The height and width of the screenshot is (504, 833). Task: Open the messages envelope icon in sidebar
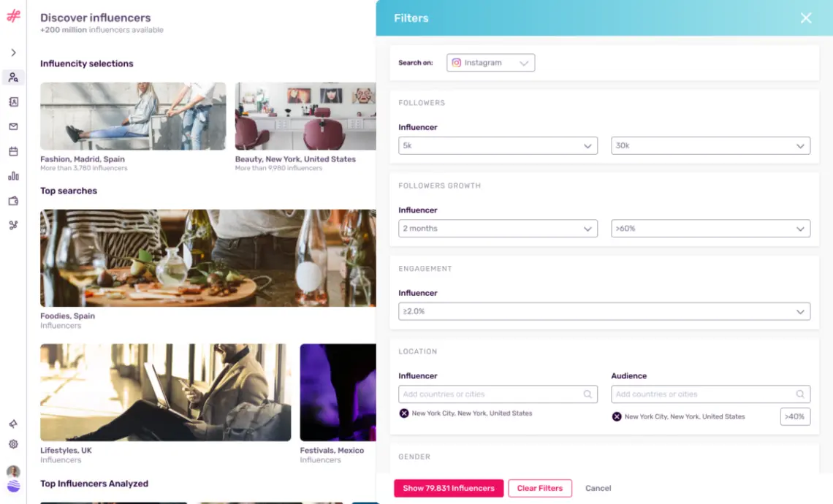[13, 126]
